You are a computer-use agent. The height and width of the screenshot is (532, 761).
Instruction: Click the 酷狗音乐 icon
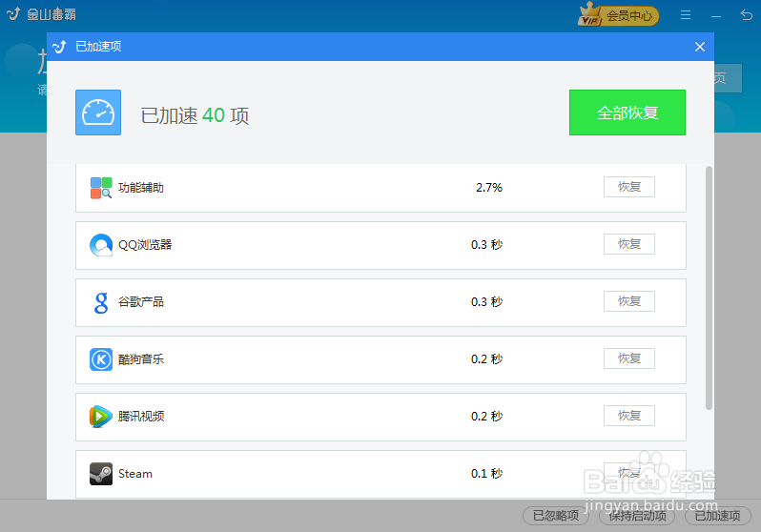click(101, 359)
